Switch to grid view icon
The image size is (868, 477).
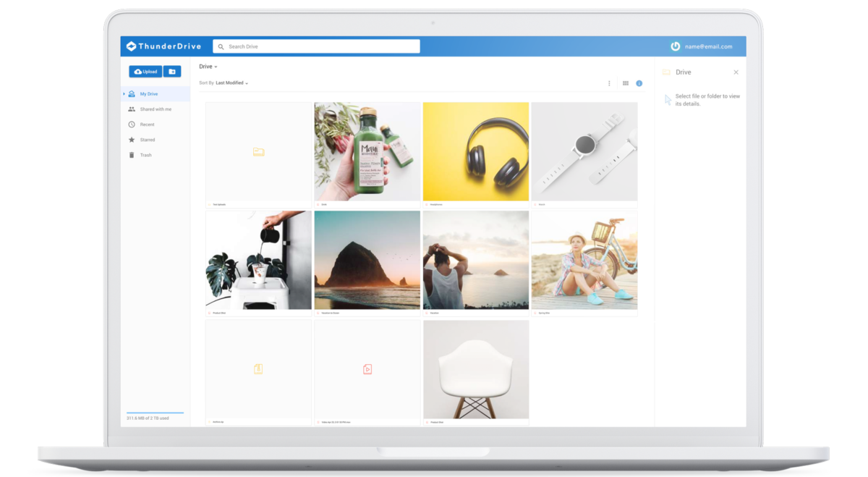(626, 83)
